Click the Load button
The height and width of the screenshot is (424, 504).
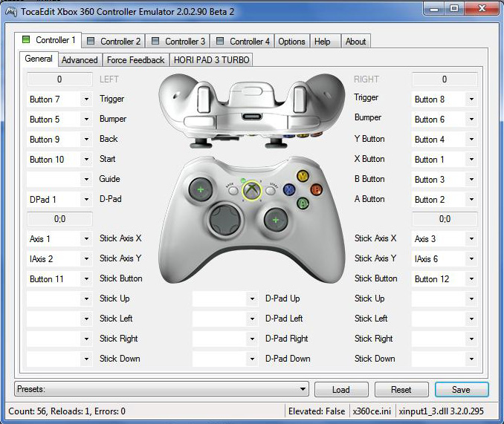[x=341, y=390]
